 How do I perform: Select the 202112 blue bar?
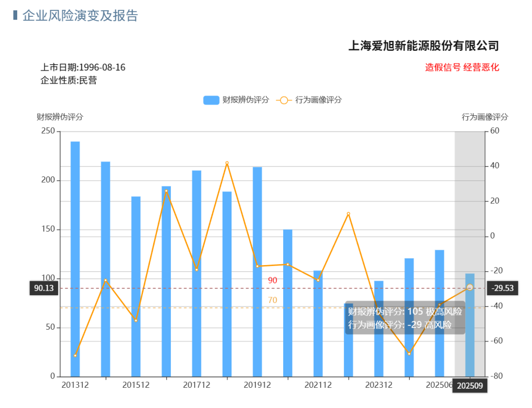tap(318, 323)
